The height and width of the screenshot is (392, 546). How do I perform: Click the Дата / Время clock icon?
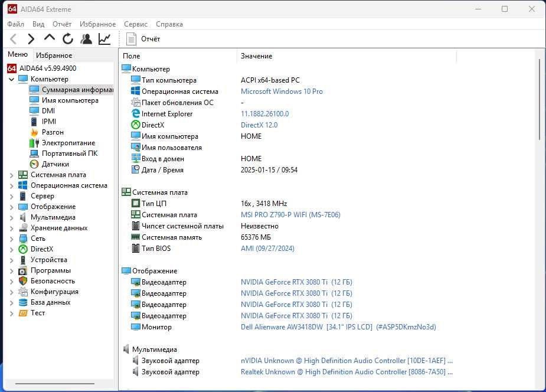tap(135, 169)
